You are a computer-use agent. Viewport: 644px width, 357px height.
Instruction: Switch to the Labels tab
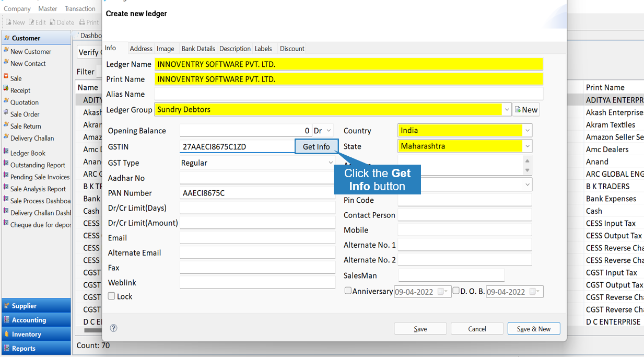[x=263, y=49]
